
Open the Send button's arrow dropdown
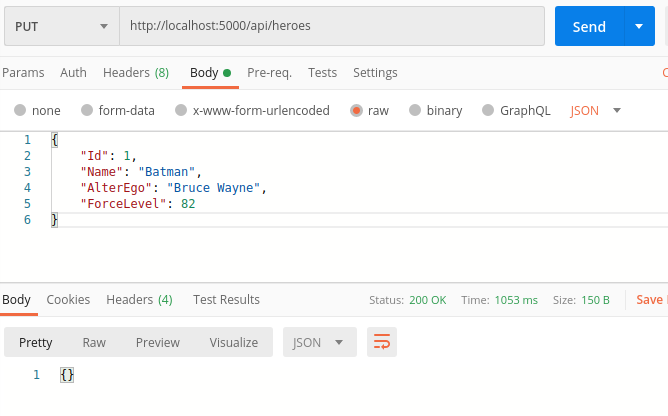coord(639,27)
